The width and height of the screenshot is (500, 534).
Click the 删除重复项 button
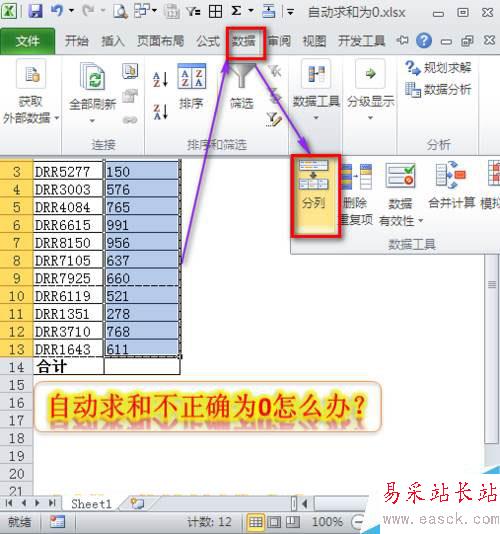[356, 195]
